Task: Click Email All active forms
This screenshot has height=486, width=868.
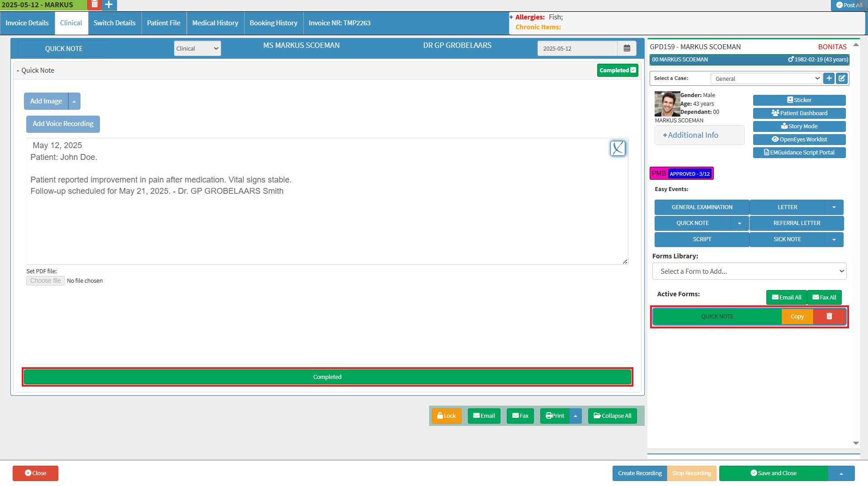Action: click(x=787, y=297)
